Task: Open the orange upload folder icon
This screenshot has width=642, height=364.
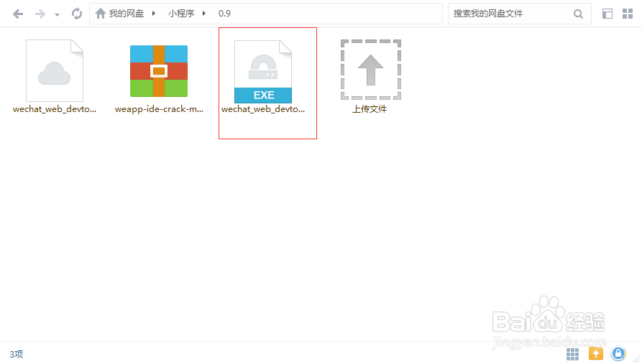Action: [x=596, y=353]
